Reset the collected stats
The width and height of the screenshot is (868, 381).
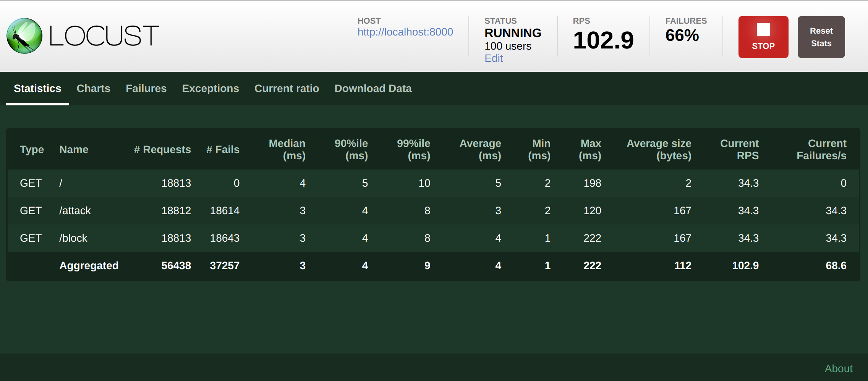point(821,37)
